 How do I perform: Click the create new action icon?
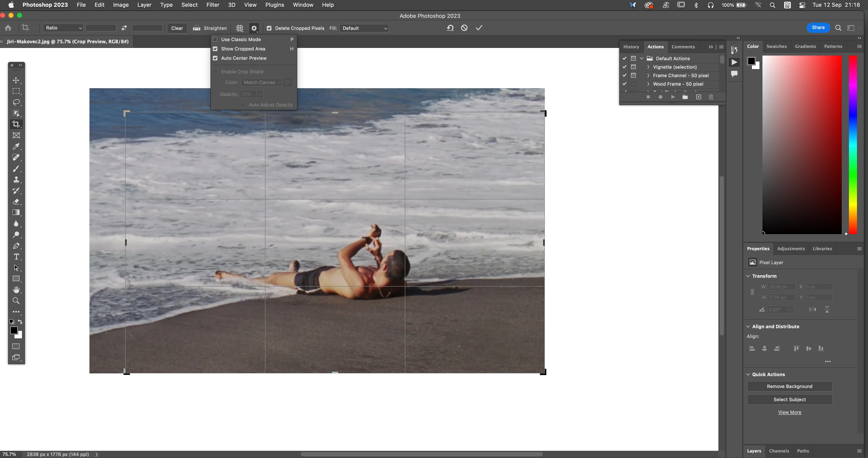pyautogui.click(x=698, y=97)
